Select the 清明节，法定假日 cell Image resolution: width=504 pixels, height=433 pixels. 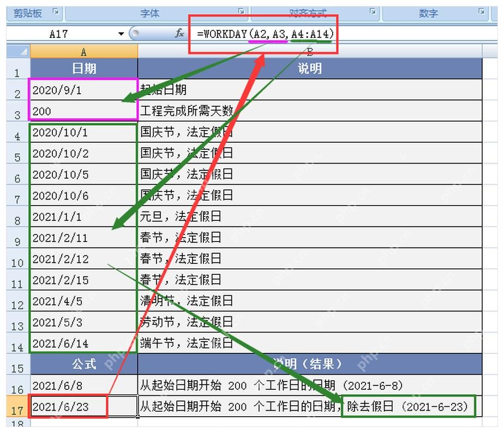pos(310,301)
